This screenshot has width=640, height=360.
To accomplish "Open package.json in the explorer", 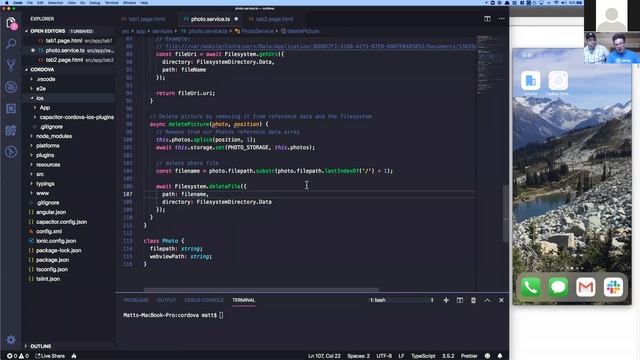I will [52, 260].
